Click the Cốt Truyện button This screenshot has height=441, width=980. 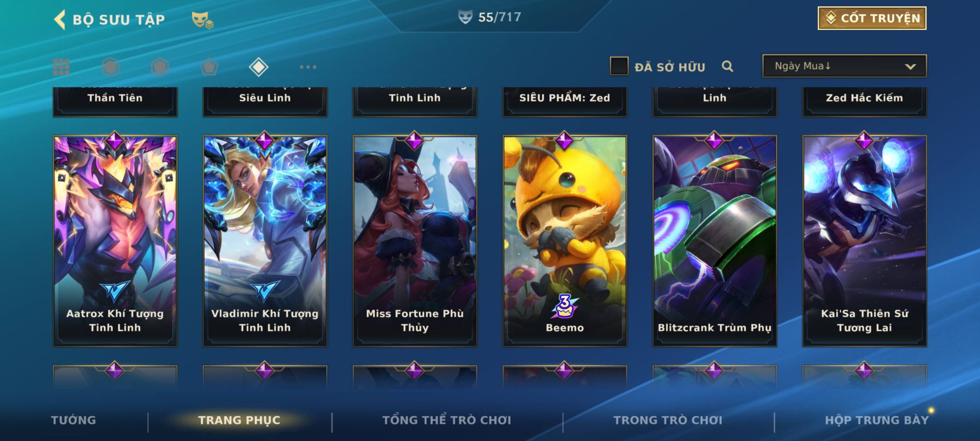872,18
